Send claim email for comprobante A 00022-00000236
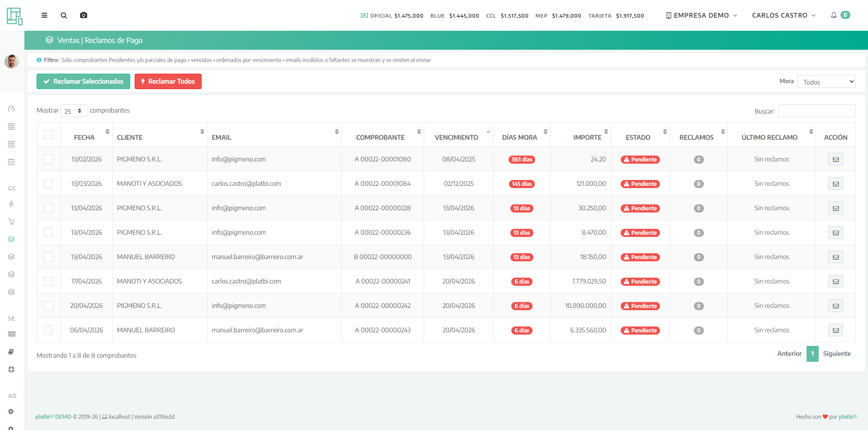Image resolution: width=868 pixels, height=430 pixels. [x=835, y=232]
